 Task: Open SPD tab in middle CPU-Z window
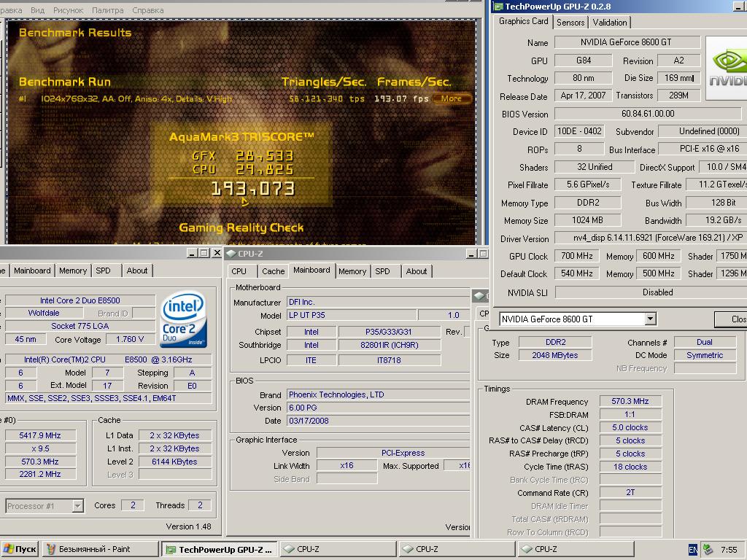(382, 271)
